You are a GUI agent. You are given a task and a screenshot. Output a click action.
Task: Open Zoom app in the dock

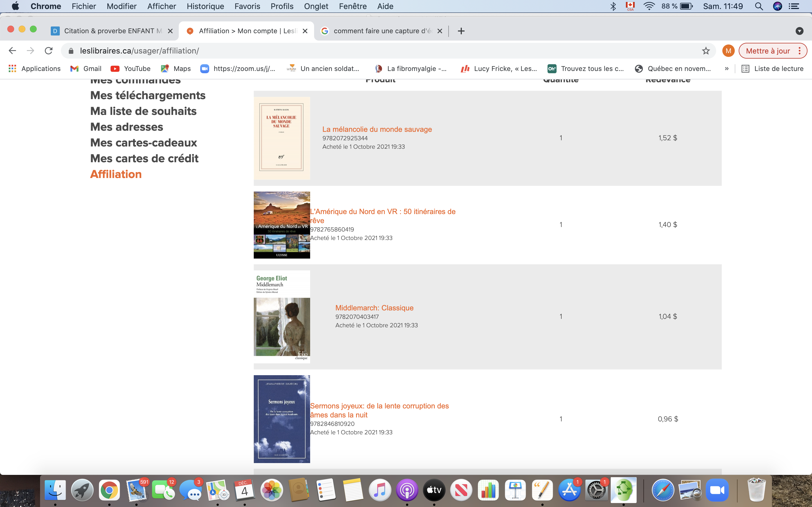click(x=717, y=490)
